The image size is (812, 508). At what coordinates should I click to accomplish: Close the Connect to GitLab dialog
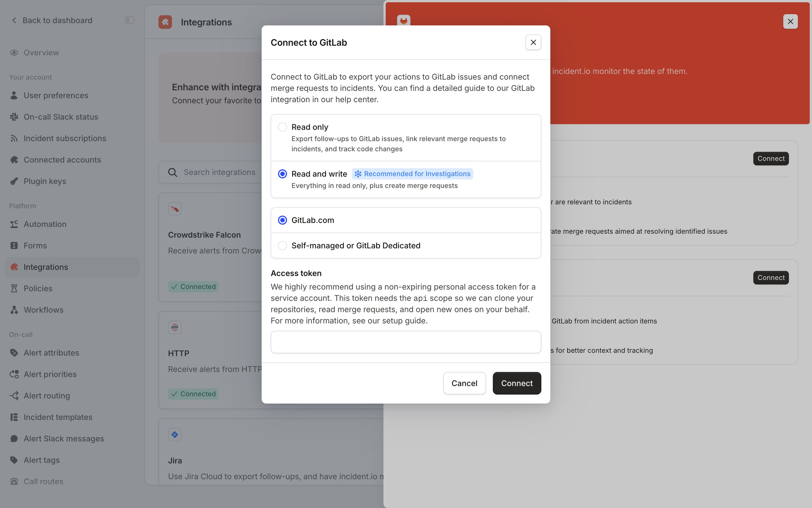533,42
